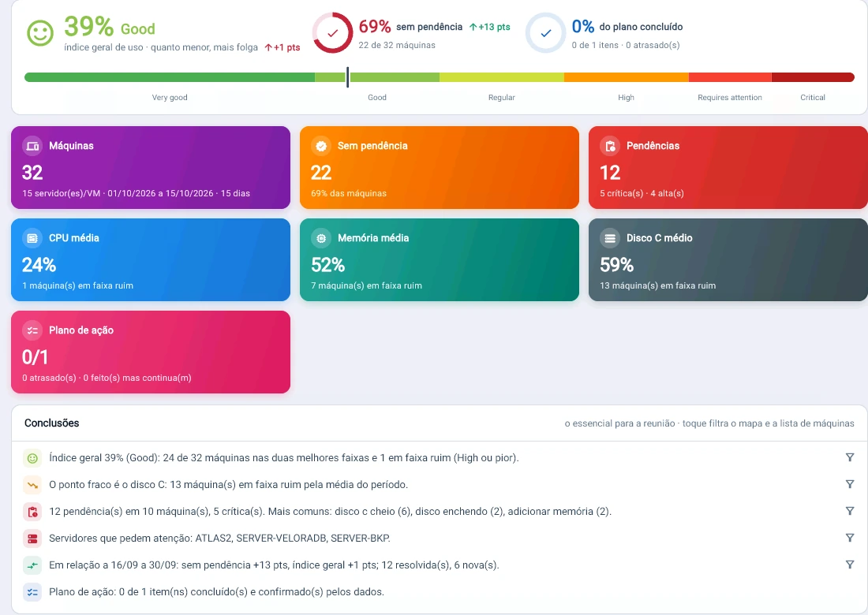Open the Plano de ação 0/1 card

click(x=151, y=352)
